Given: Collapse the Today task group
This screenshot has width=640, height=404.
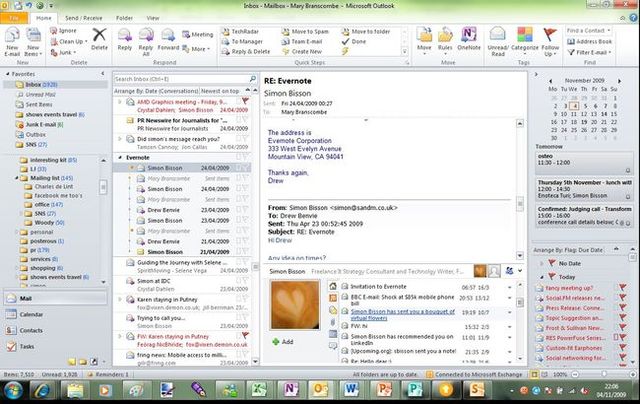Looking at the screenshot, I should (x=542, y=277).
